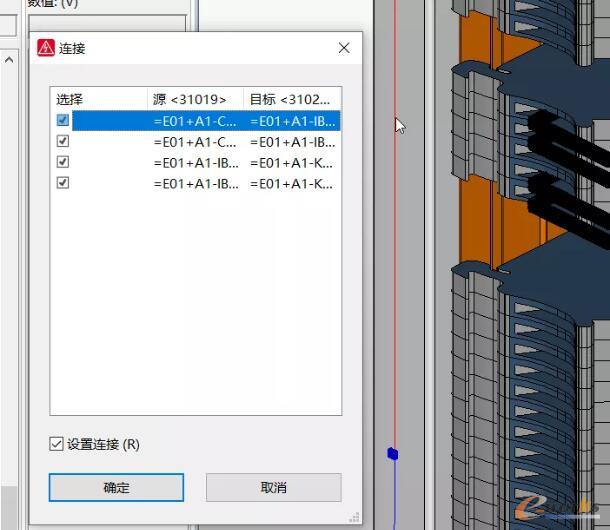The image size is (610, 530).
Task: Click the 取消 button
Action: coord(273,487)
